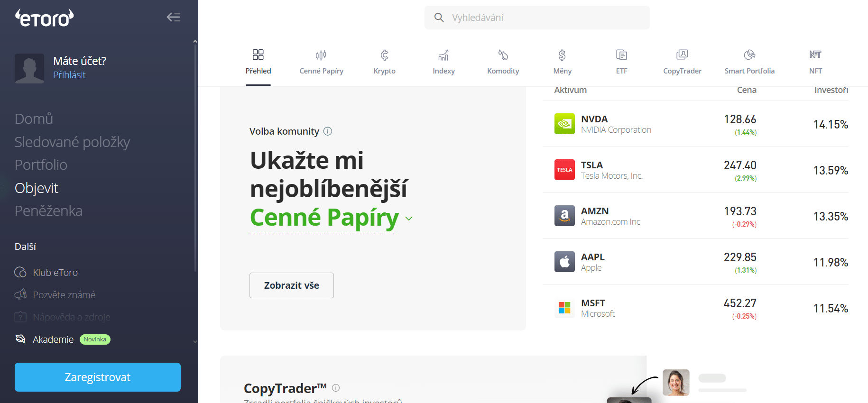Click info icon next to CopyTrader heading

[x=336, y=388]
